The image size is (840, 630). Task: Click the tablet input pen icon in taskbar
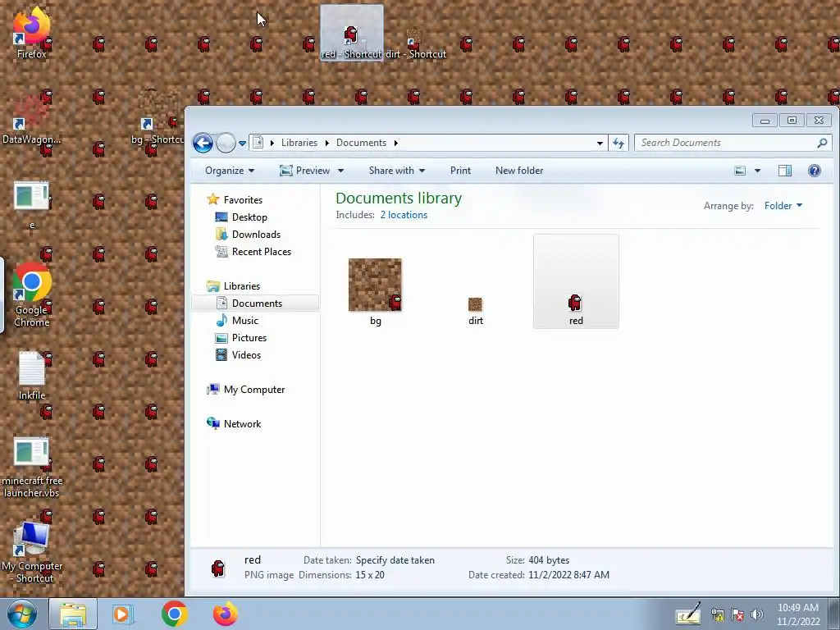click(688, 614)
